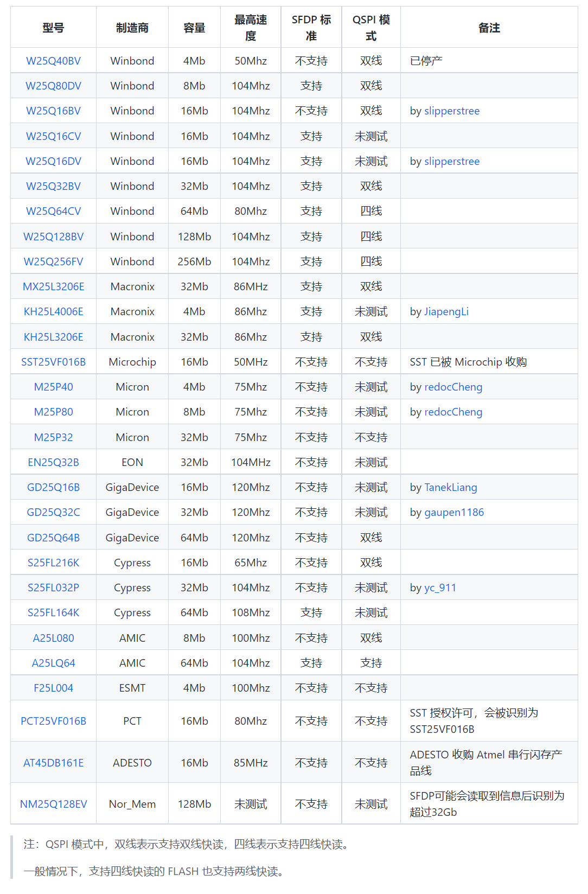Click the yc_911 contributor link

coord(440,588)
